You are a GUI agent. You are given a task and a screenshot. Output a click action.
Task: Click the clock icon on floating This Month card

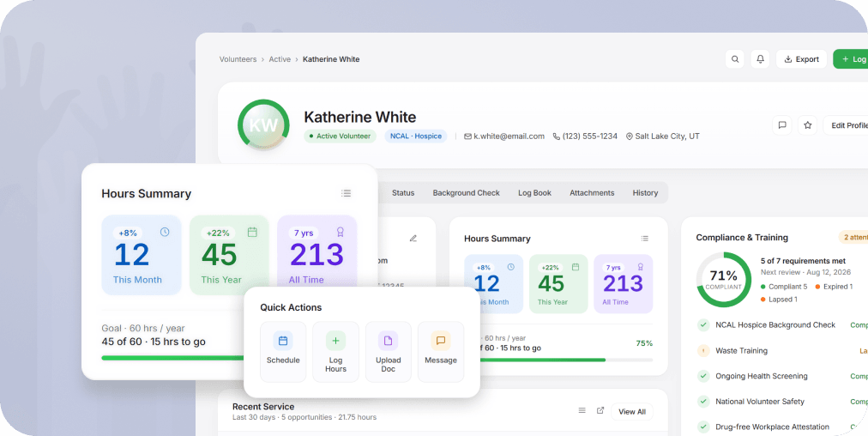165,232
